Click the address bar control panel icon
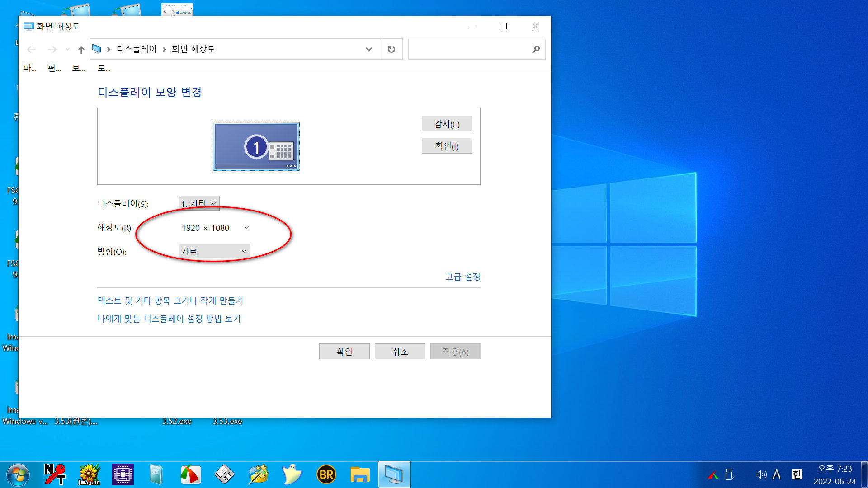The height and width of the screenshot is (488, 868). [x=97, y=49]
